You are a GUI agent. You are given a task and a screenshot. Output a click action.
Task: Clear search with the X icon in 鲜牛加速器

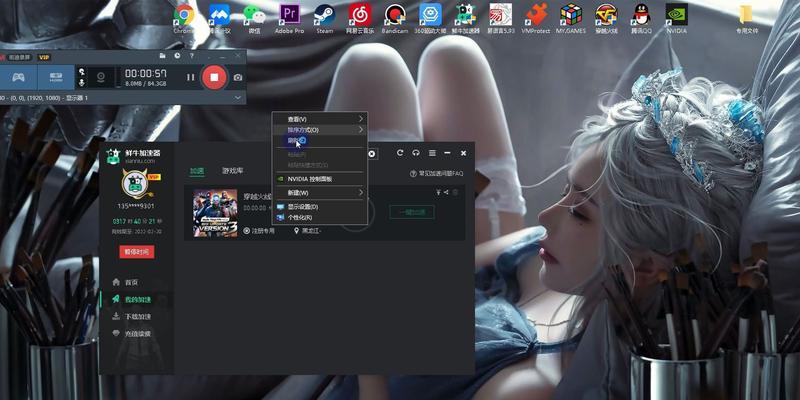click(x=372, y=154)
